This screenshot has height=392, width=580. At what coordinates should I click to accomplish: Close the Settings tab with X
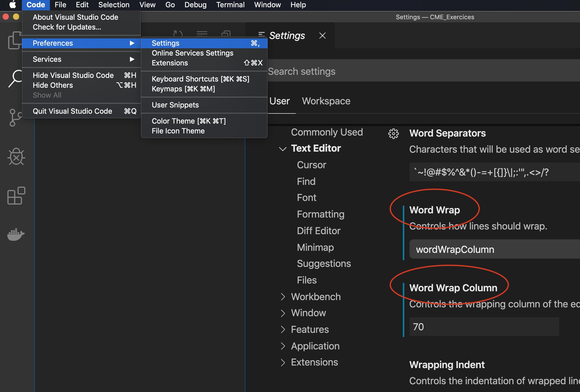coord(322,36)
